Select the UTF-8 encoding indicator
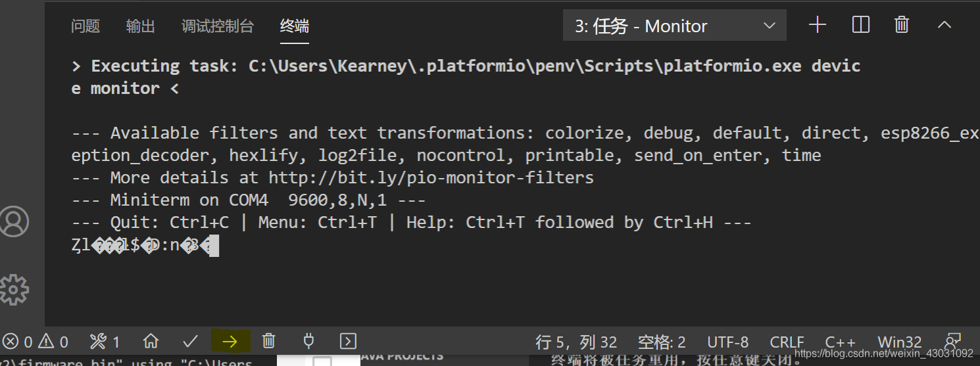This screenshot has height=366, width=980. (728, 342)
